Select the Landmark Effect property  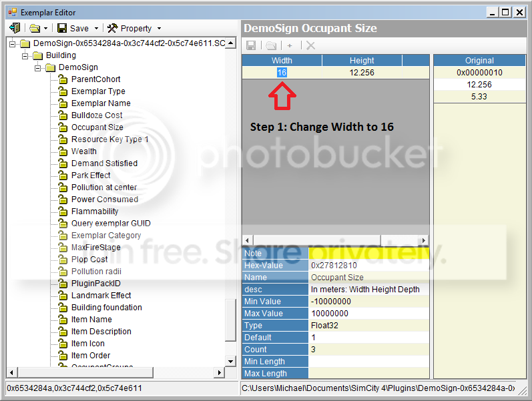(101, 296)
